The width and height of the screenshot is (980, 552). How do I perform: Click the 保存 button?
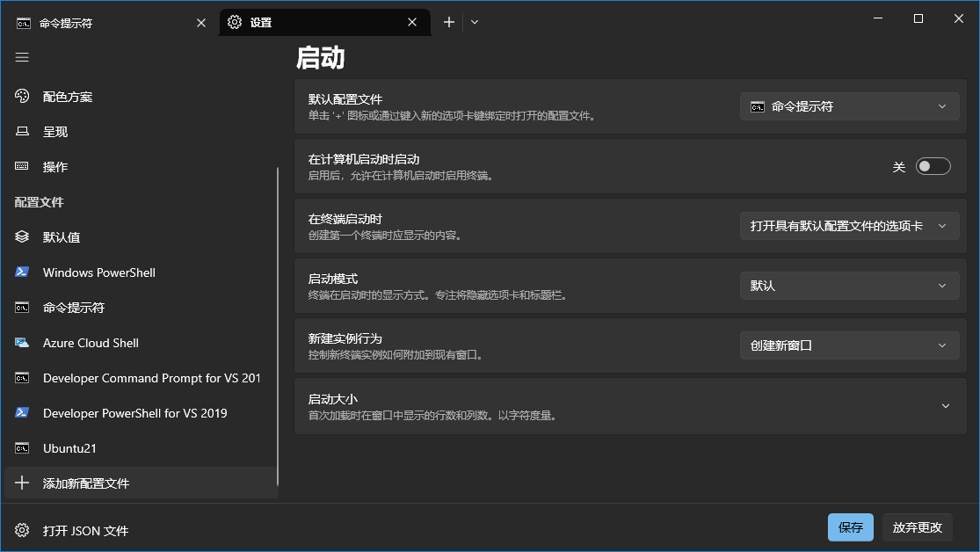pyautogui.click(x=851, y=527)
